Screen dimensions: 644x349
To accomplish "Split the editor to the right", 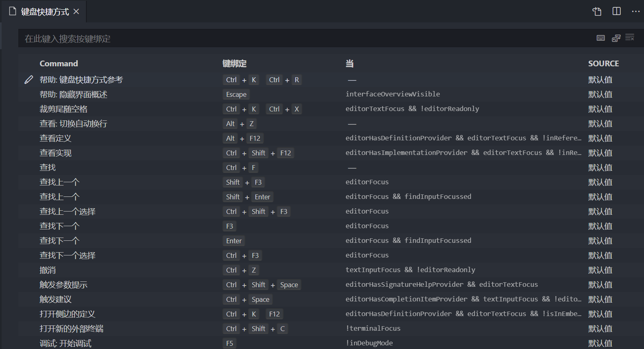I will pyautogui.click(x=617, y=11).
